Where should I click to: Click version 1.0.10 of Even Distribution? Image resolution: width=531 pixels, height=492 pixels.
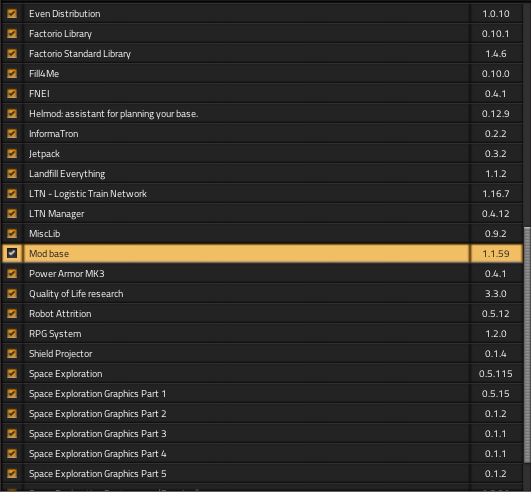click(496, 14)
